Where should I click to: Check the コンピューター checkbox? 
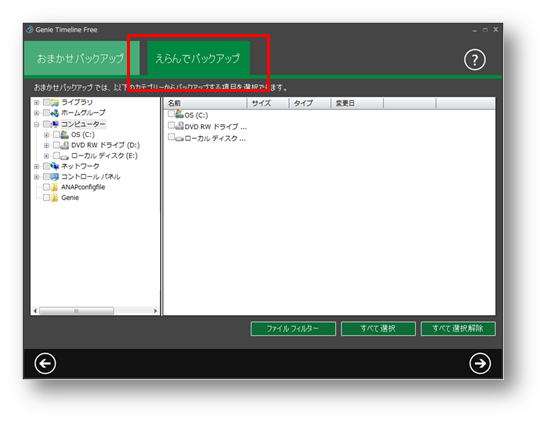click(x=47, y=124)
